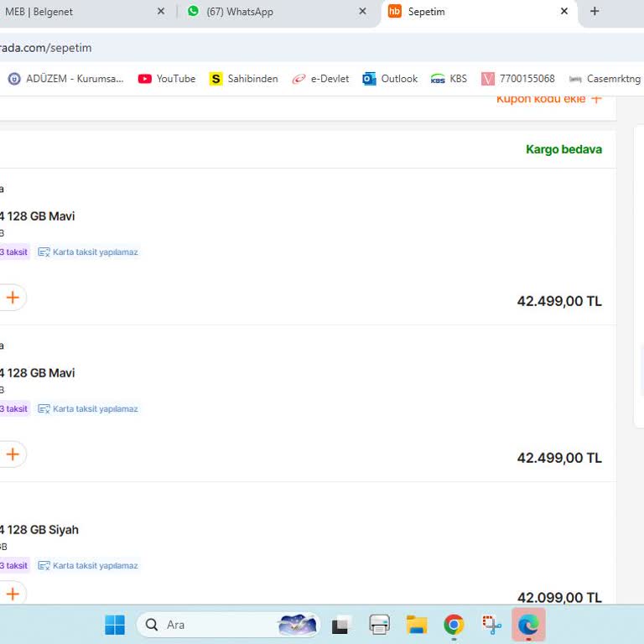This screenshot has height=644, width=644.
Task: Close the MEB | Belgenet tab
Action: pos(161,12)
